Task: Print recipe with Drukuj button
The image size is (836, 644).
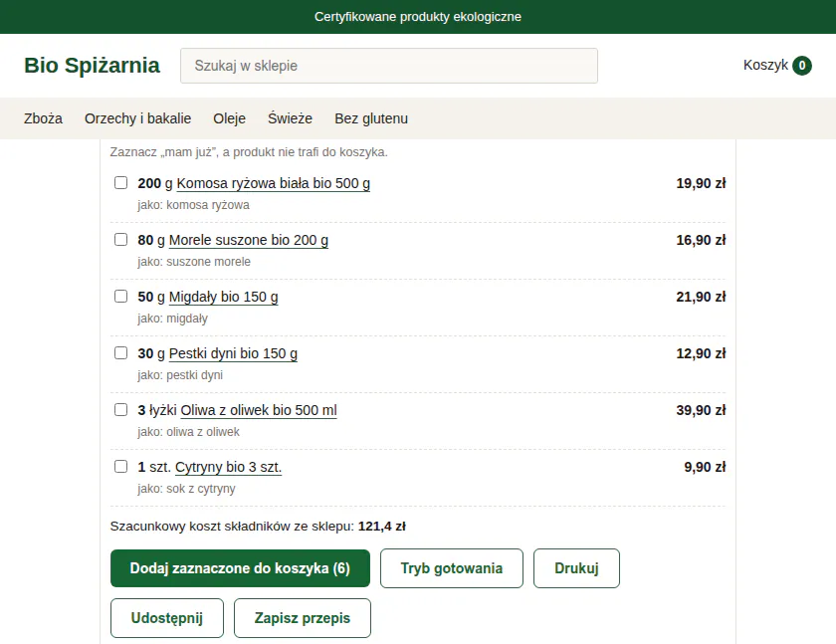Action: click(x=576, y=568)
